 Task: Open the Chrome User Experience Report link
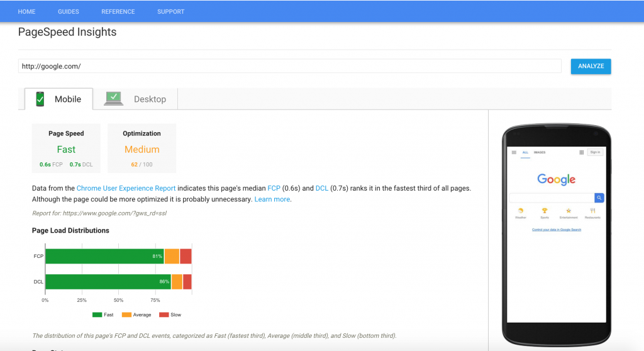click(x=126, y=188)
